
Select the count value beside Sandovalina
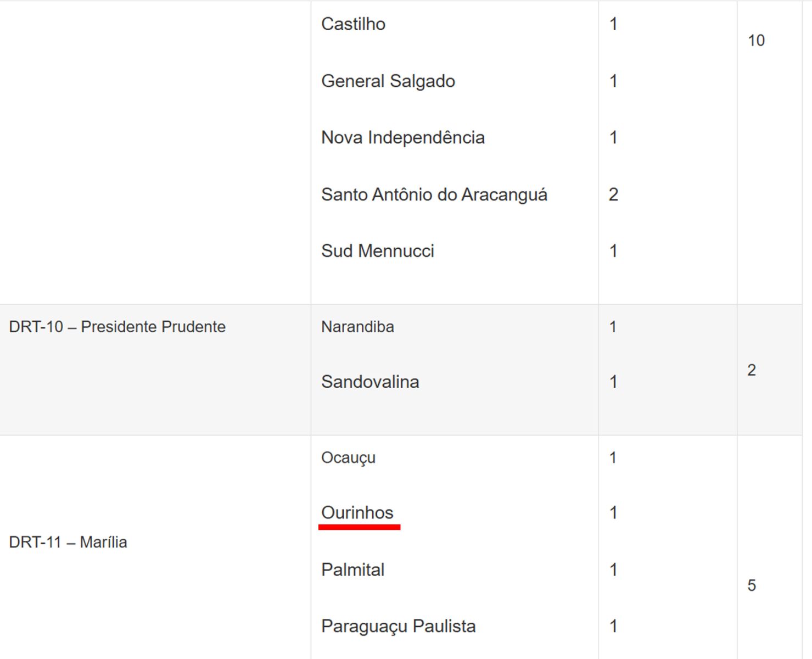click(613, 382)
